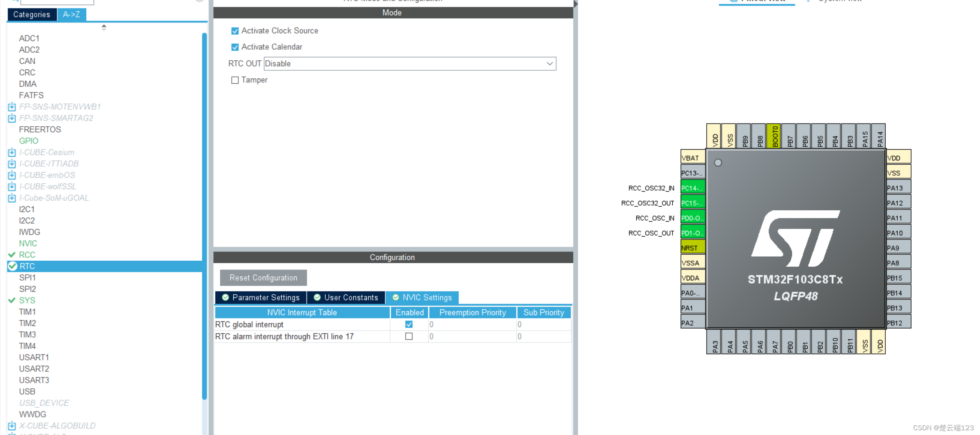Select I2C1 in peripheral list
The image size is (980, 435).
[x=27, y=209]
